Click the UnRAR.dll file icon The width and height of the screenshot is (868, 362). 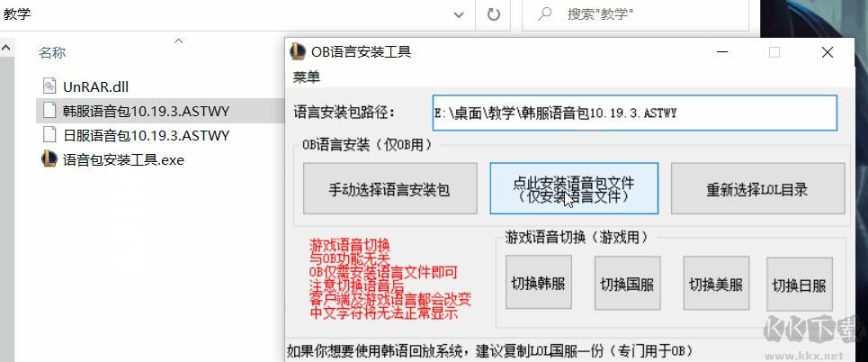49,86
